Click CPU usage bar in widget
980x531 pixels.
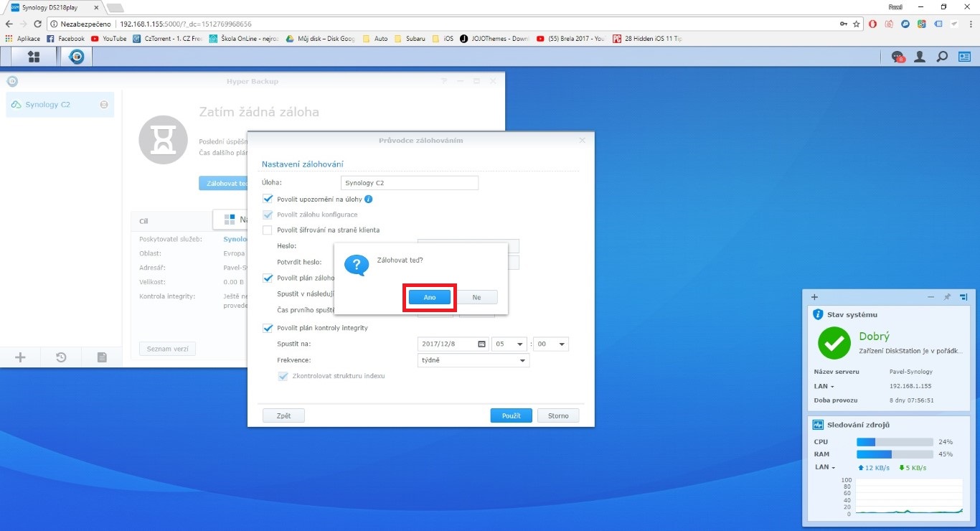click(895, 442)
